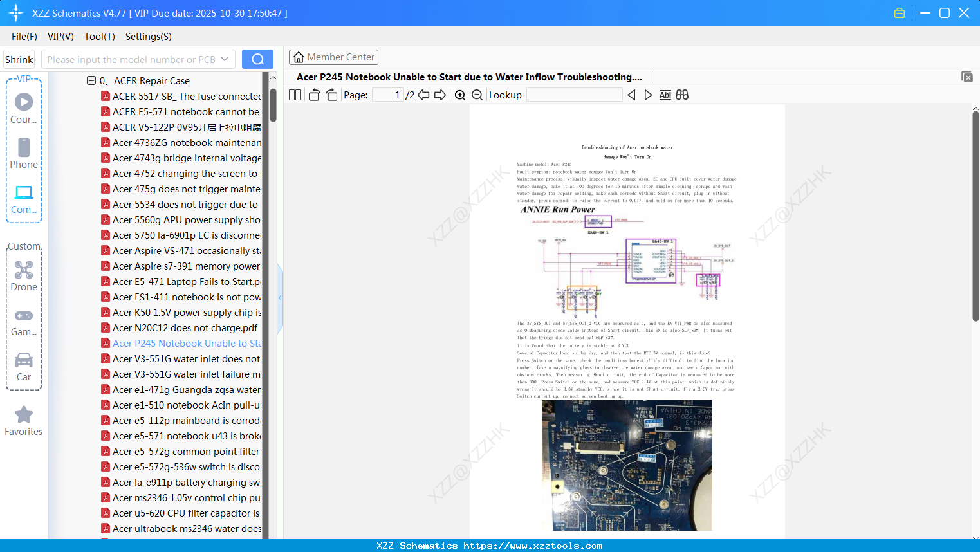The image size is (980, 552).
Task: Open 'Acer V3-551G water inlet failure' case
Action: pyautogui.click(x=181, y=374)
